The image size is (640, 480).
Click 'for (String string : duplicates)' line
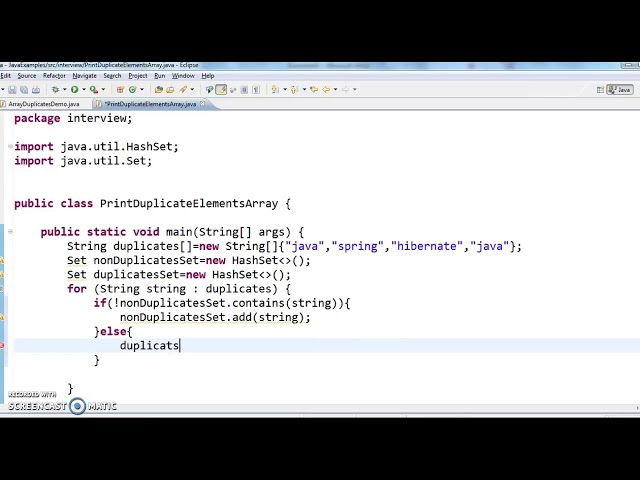point(179,289)
